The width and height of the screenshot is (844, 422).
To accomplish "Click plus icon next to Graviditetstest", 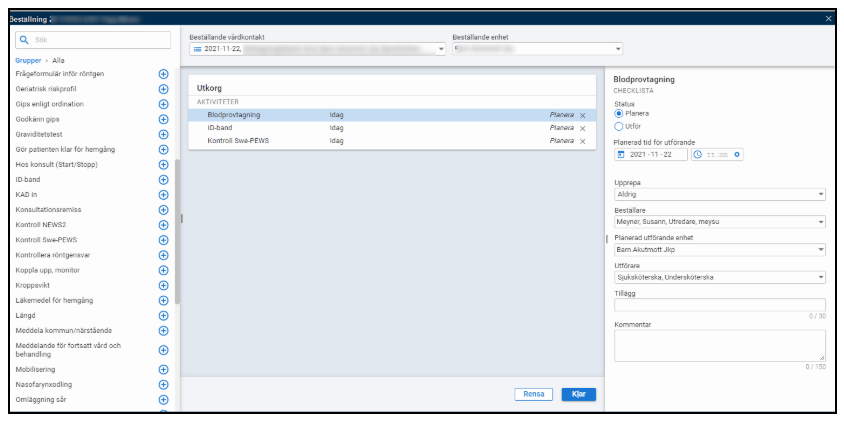I will 163,134.
